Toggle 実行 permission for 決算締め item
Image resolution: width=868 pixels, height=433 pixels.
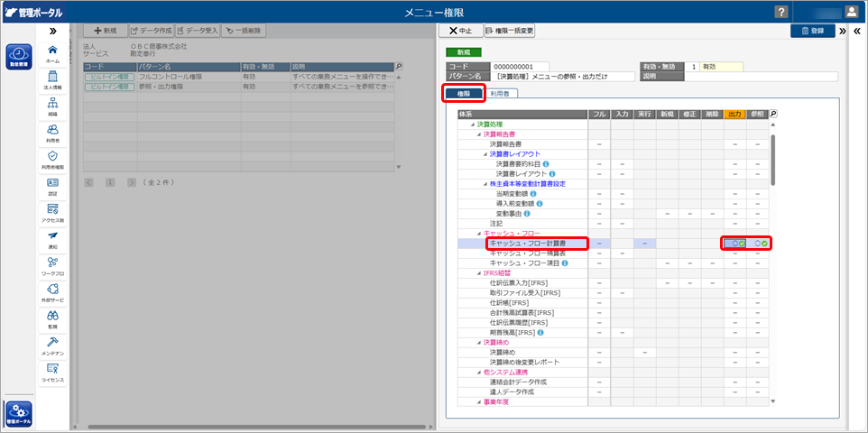pyautogui.click(x=644, y=352)
